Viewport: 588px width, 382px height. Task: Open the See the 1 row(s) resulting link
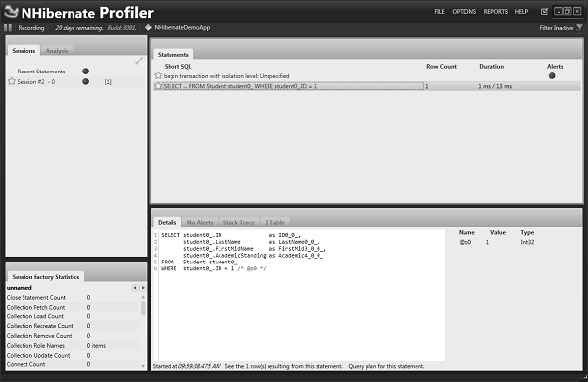pyautogui.click(x=284, y=366)
